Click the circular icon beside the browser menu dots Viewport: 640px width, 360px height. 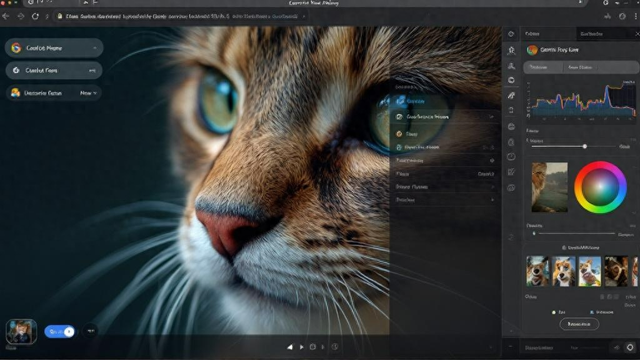[622, 16]
